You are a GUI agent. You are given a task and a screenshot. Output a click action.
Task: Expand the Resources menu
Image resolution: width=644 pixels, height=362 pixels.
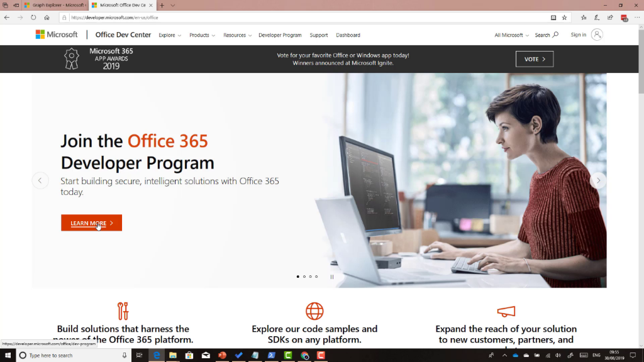pos(237,35)
